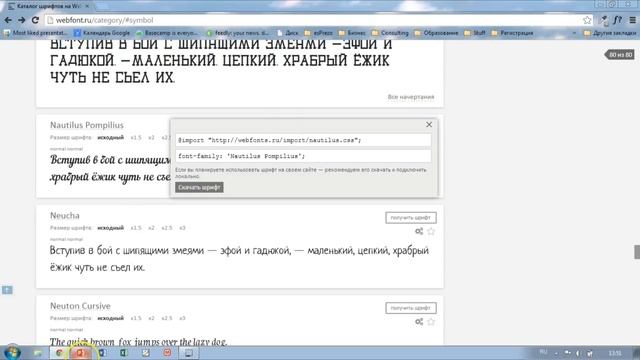Select the @import code field
The height and width of the screenshot is (360, 640).
(x=303, y=140)
